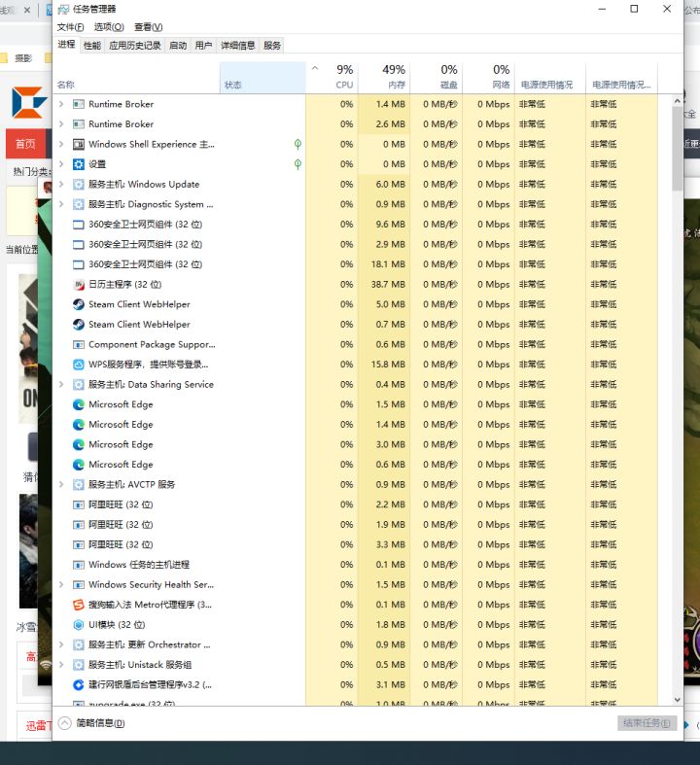Switch to the 性能 tab
This screenshot has width=700, height=765.
pyautogui.click(x=92, y=46)
